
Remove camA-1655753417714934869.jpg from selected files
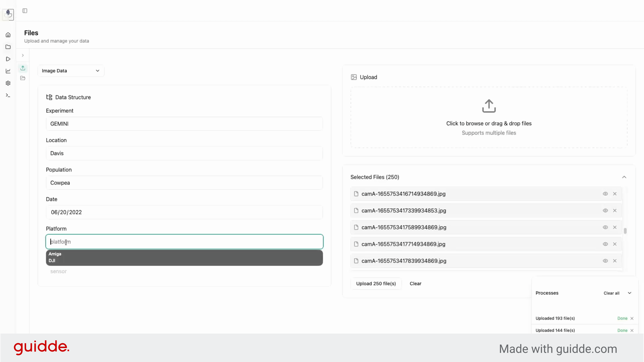(615, 244)
